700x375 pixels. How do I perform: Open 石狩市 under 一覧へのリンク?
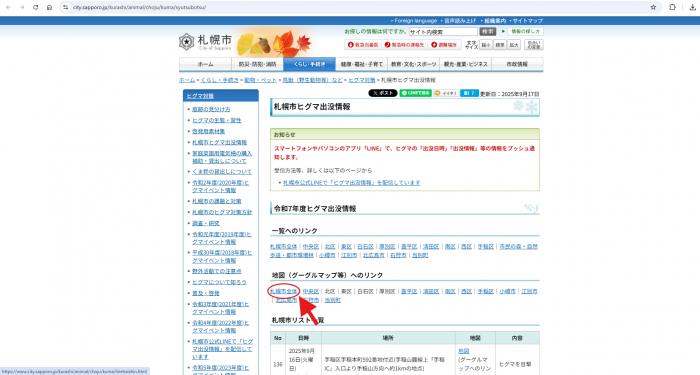398,255
